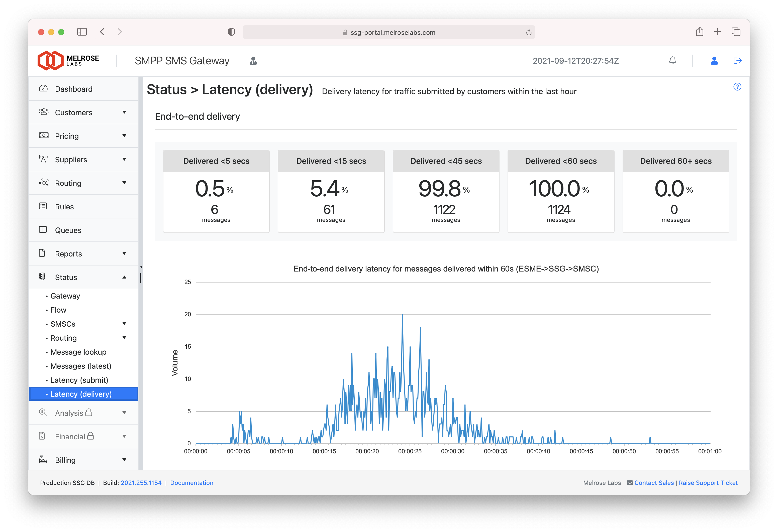Open the help question mark icon
The image size is (778, 532).
(x=737, y=87)
